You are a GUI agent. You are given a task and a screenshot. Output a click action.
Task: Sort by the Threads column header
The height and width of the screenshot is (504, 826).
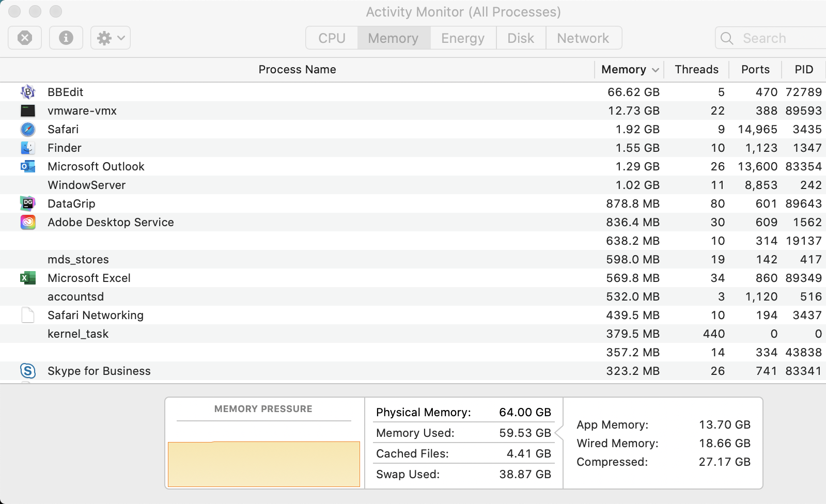pos(696,69)
